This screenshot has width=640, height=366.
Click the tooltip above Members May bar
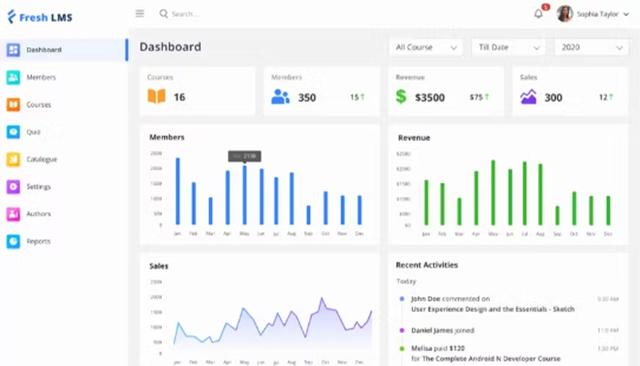coord(244,156)
